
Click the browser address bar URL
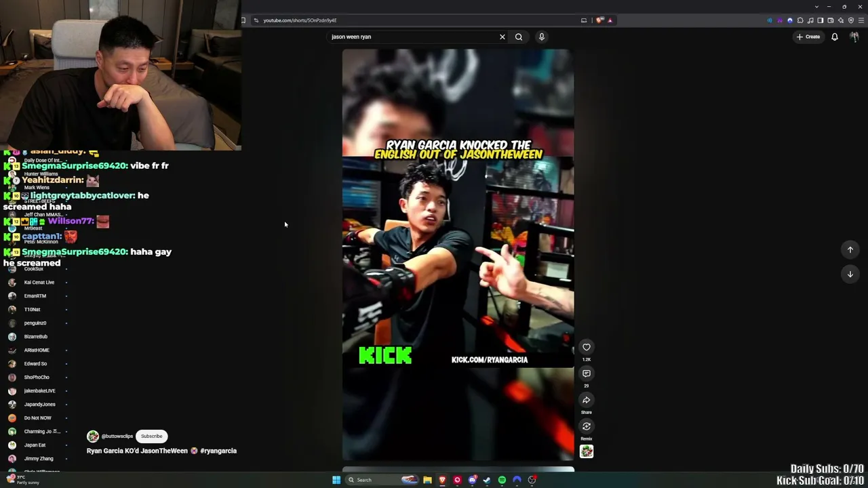(x=300, y=20)
